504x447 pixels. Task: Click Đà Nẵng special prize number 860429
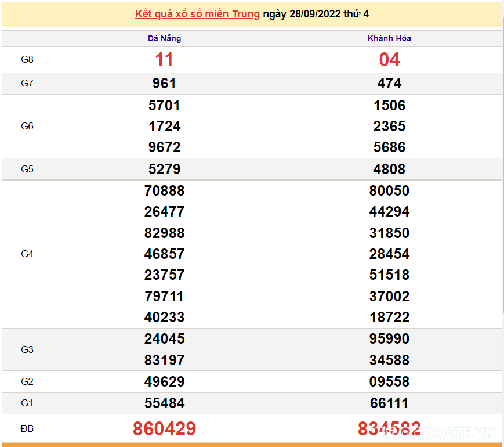[x=164, y=429]
